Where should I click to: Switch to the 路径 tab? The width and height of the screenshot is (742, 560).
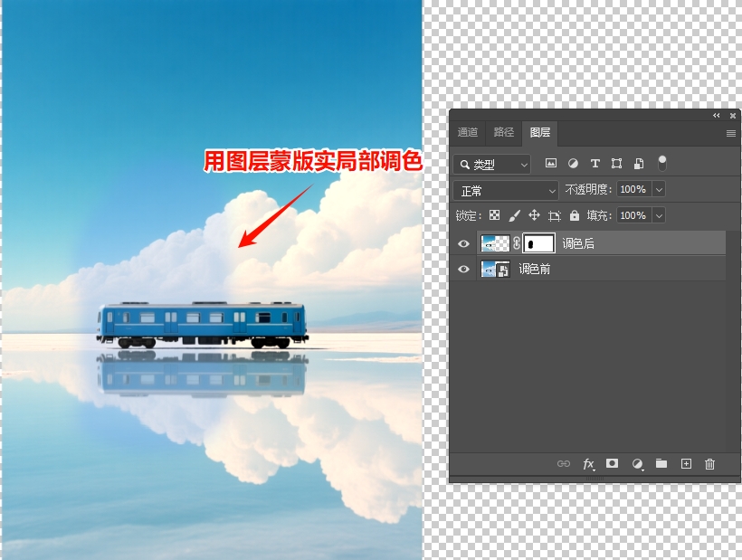coord(503,132)
